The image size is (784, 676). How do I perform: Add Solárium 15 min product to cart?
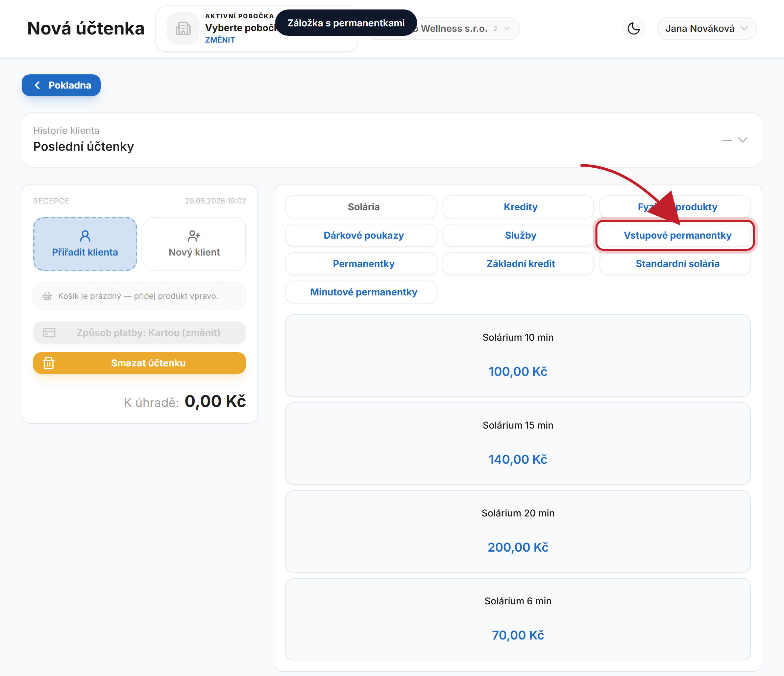click(518, 443)
